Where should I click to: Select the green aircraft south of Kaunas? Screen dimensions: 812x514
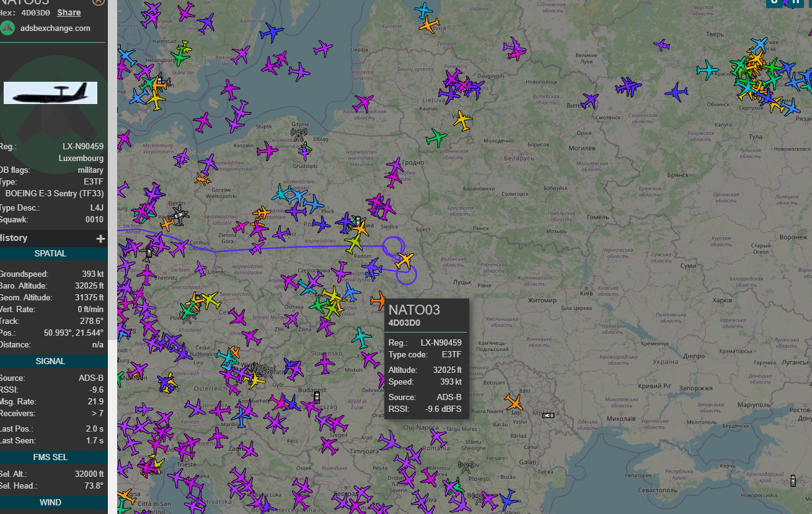coord(436,137)
